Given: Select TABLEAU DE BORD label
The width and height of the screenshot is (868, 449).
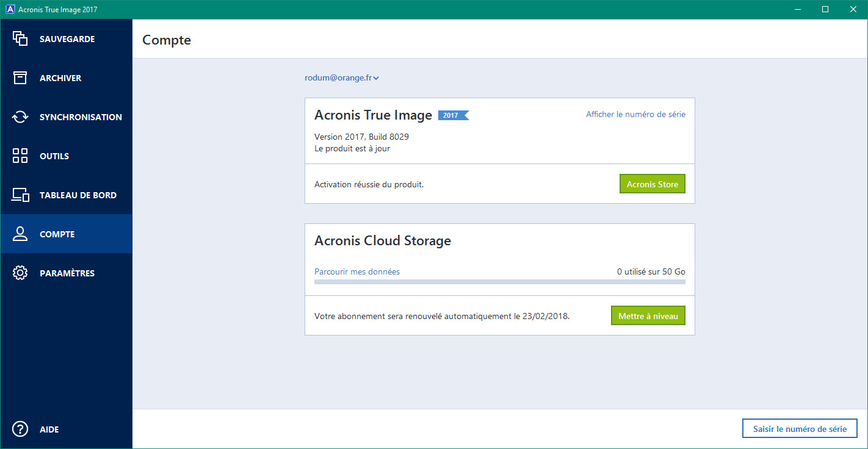Looking at the screenshot, I should click(x=78, y=195).
